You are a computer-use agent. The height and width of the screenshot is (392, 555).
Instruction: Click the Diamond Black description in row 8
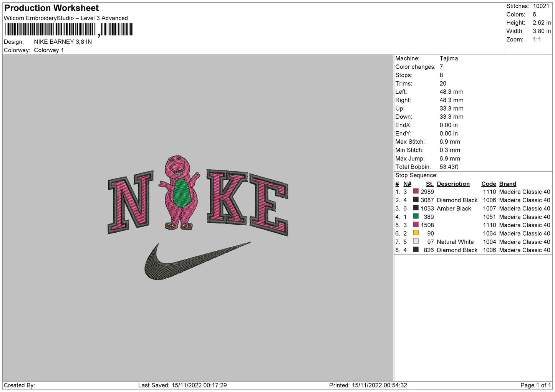(457, 250)
